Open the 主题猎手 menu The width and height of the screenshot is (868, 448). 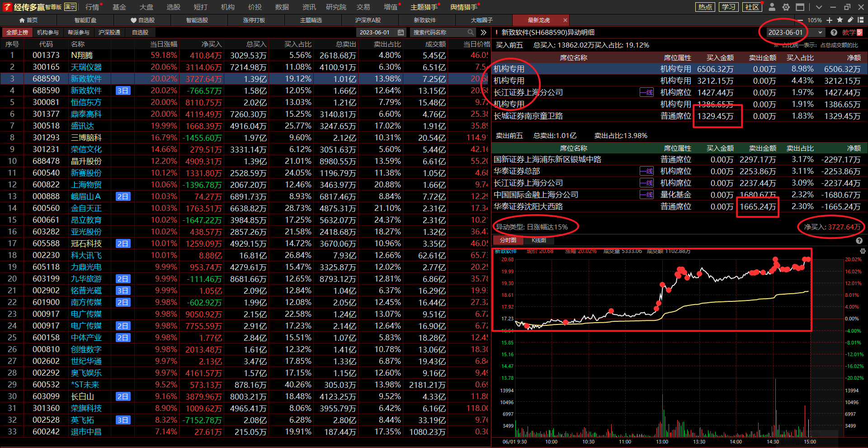coord(424,7)
